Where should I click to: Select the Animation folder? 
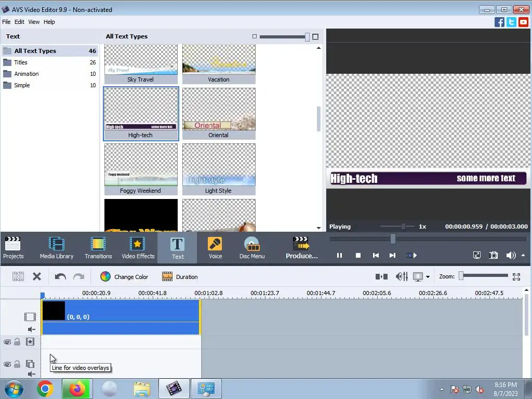click(x=50, y=74)
